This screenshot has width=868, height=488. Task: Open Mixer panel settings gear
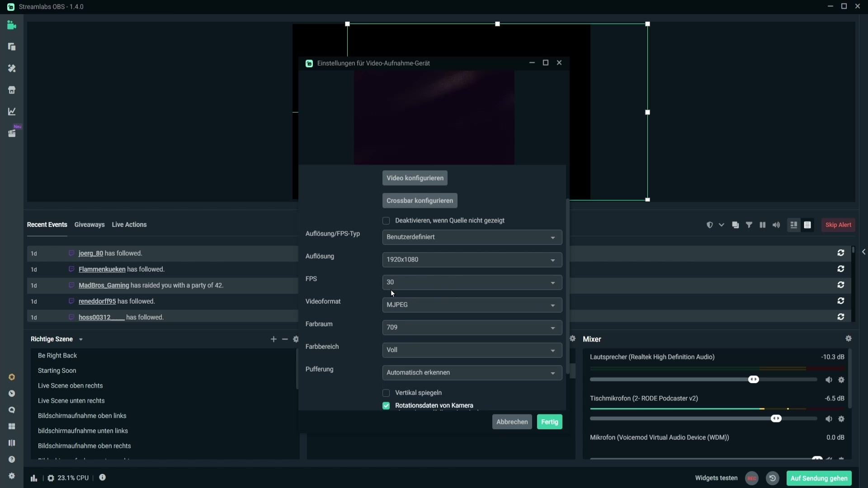click(849, 338)
